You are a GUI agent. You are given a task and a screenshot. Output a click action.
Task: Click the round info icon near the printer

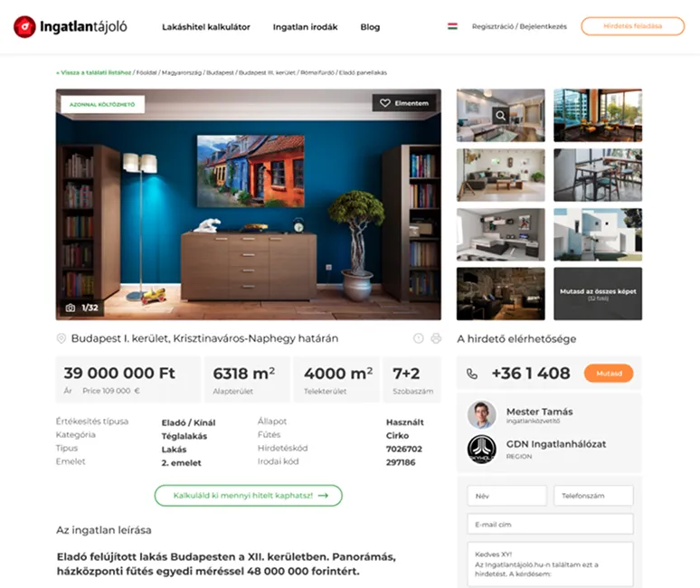[419, 338]
